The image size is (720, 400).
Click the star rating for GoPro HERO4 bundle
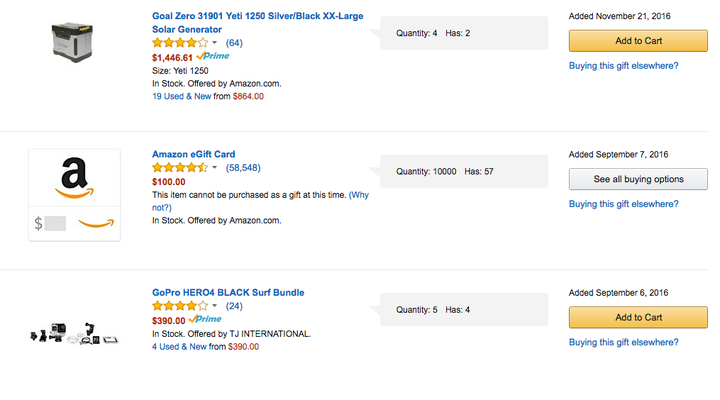(180, 306)
